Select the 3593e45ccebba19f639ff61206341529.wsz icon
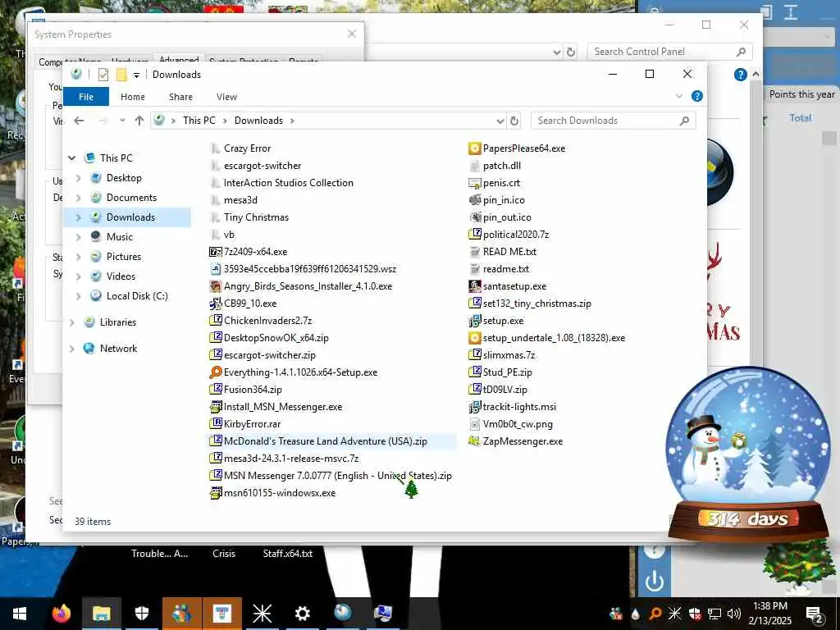840x630 pixels. pos(216,268)
